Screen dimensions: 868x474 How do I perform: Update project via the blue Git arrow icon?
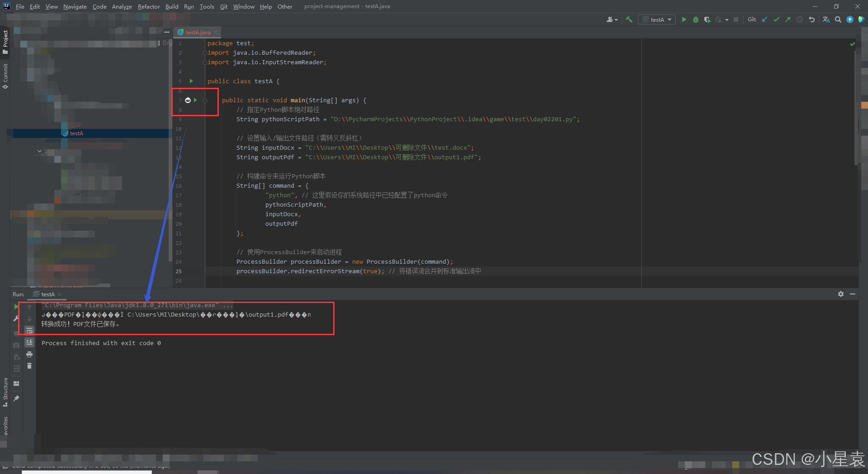point(764,19)
